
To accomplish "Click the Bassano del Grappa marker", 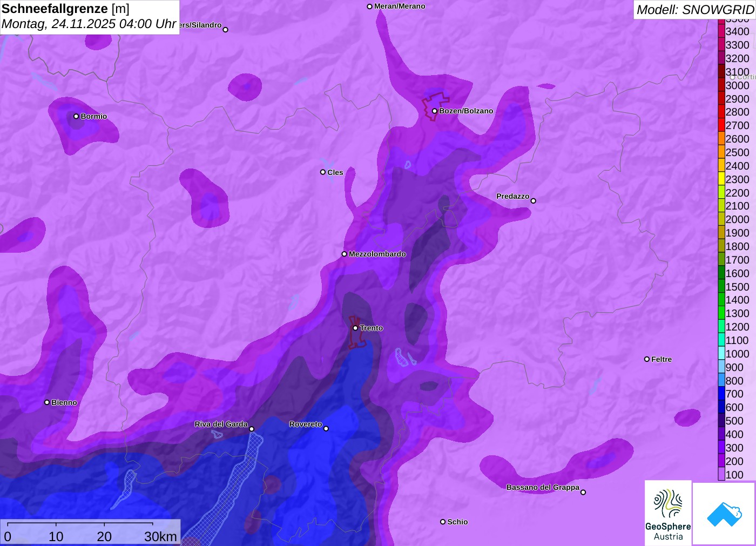I will pos(583,492).
